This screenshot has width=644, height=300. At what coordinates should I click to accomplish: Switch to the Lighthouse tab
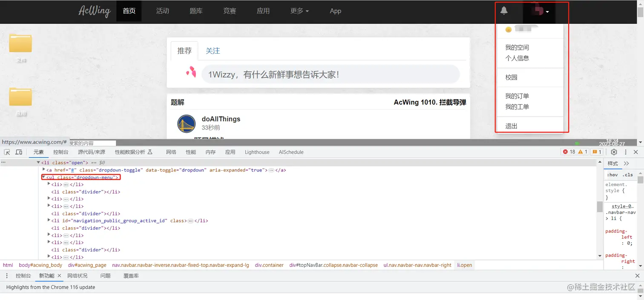[x=257, y=152]
